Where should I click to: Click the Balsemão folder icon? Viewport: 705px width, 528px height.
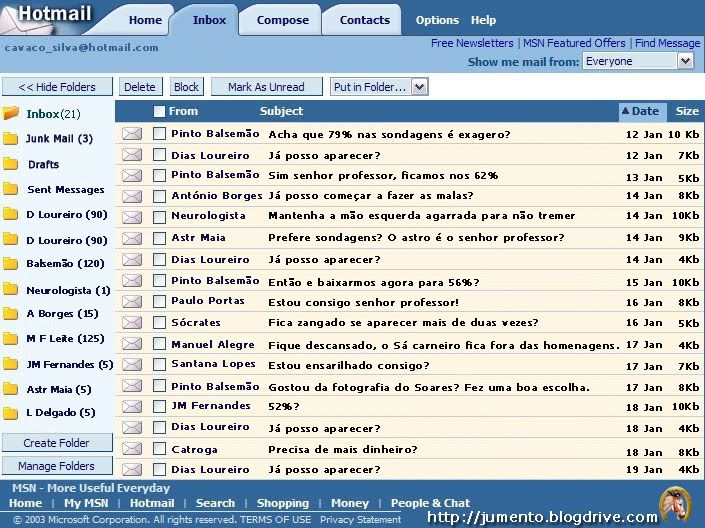click(x=10, y=264)
